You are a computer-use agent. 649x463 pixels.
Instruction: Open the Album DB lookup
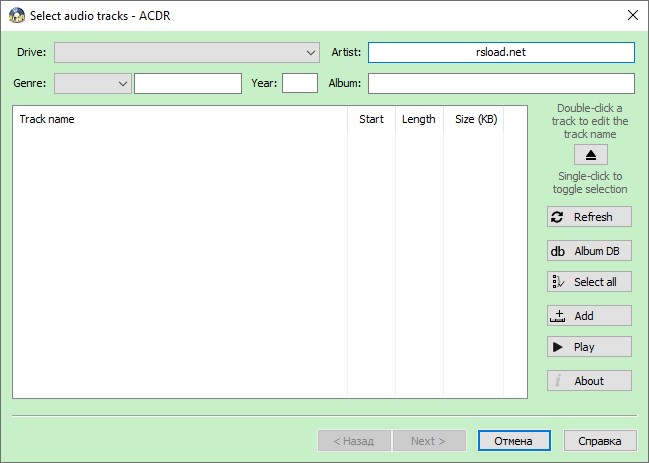point(589,251)
